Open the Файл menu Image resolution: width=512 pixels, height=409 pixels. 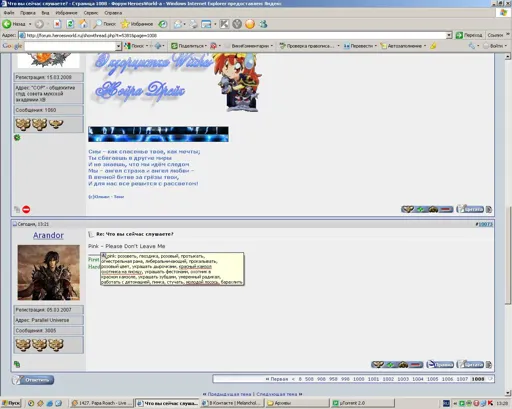tap(9, 13)
